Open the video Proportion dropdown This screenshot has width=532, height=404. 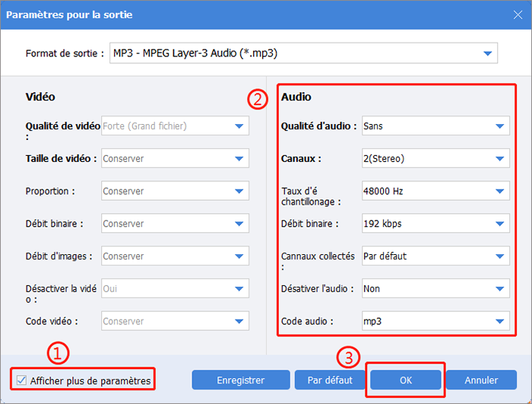click(175, 191)
